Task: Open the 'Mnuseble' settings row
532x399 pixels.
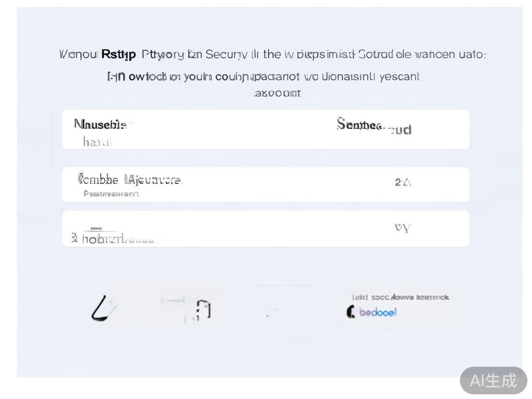Action: click(x=266, y=129)
